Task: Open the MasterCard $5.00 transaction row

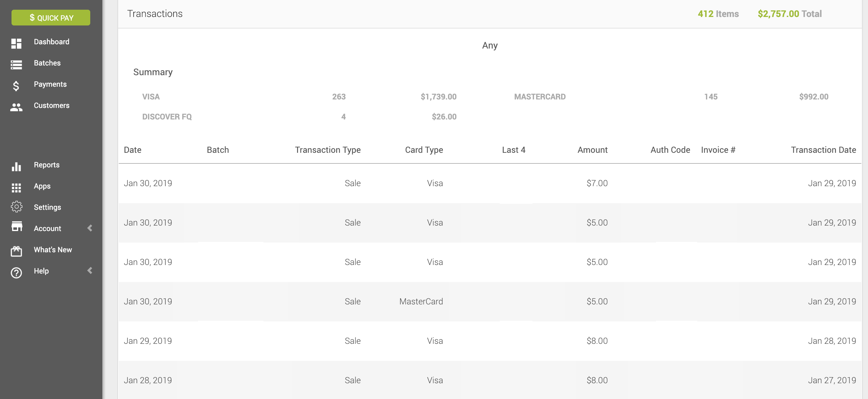Action: (x=489, y=301)
